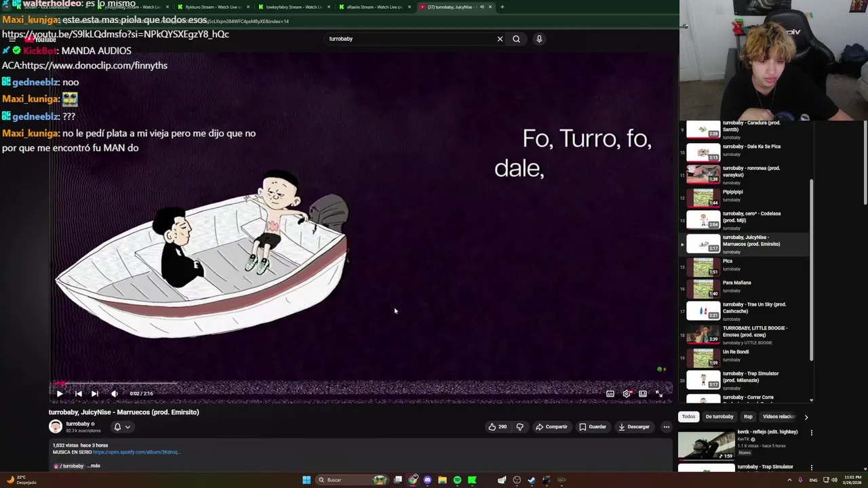The height and width of the screenshot is (488, 868).
Task: Open the player settings gear
Action: click(627, 393)
